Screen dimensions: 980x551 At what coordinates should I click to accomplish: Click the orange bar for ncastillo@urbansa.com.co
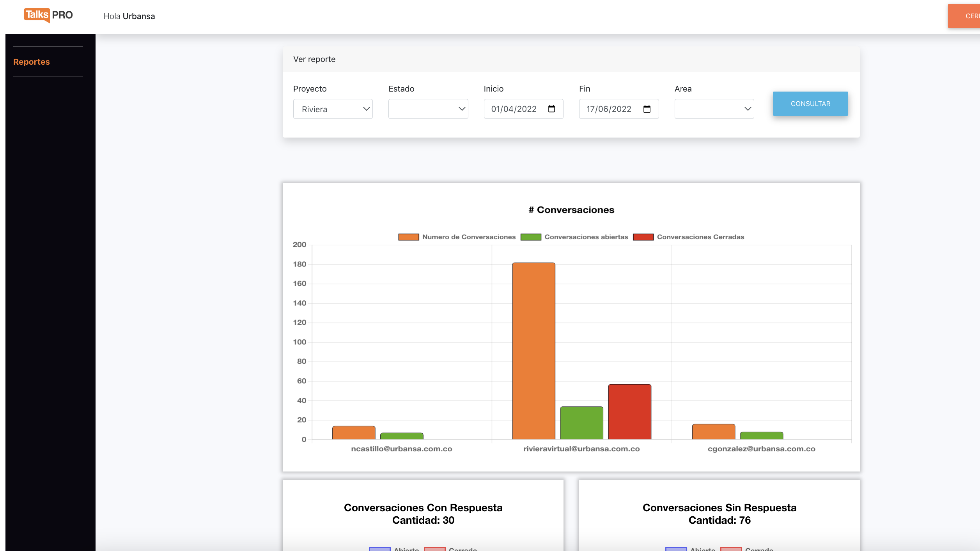click(x=354, y=433)
